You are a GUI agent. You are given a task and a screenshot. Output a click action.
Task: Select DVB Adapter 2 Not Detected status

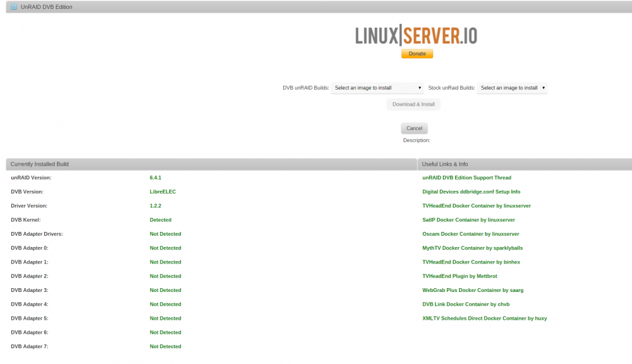[165, 277]
